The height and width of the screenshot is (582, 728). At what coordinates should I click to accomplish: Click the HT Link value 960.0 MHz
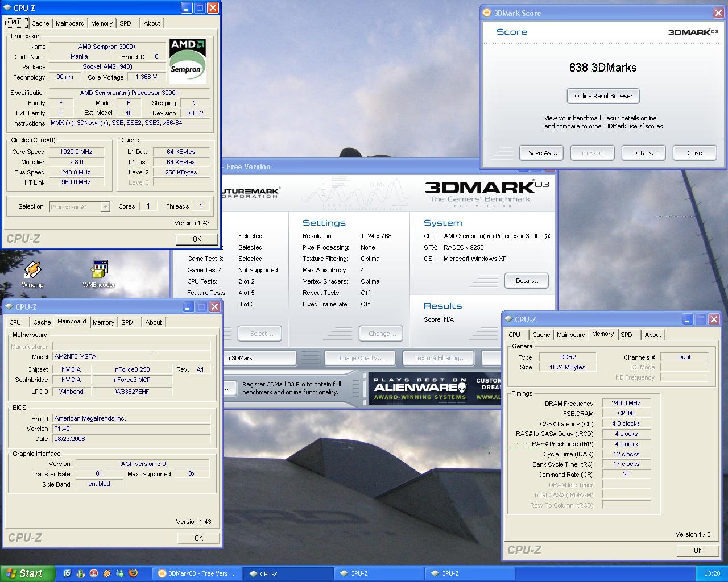[x=76, y=182]
